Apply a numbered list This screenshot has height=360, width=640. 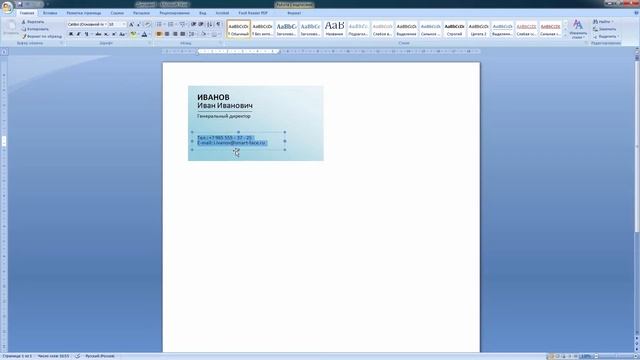click(171, 24)
